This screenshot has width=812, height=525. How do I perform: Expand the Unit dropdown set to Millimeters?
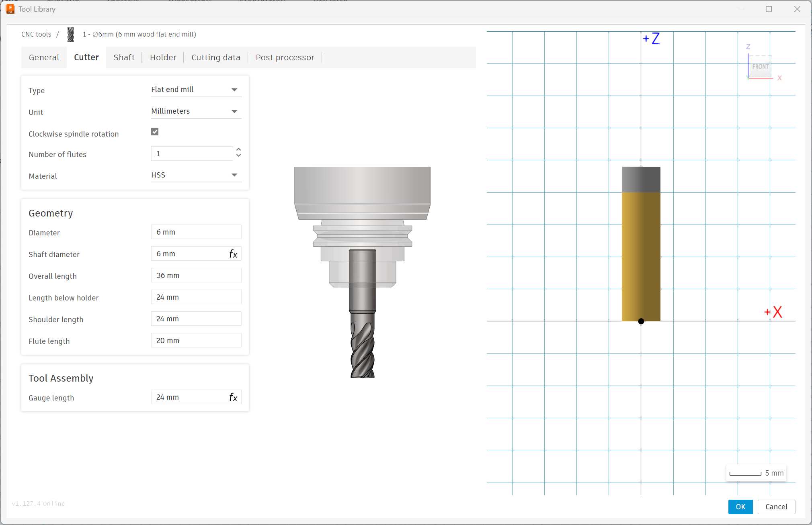click(196, 111)
